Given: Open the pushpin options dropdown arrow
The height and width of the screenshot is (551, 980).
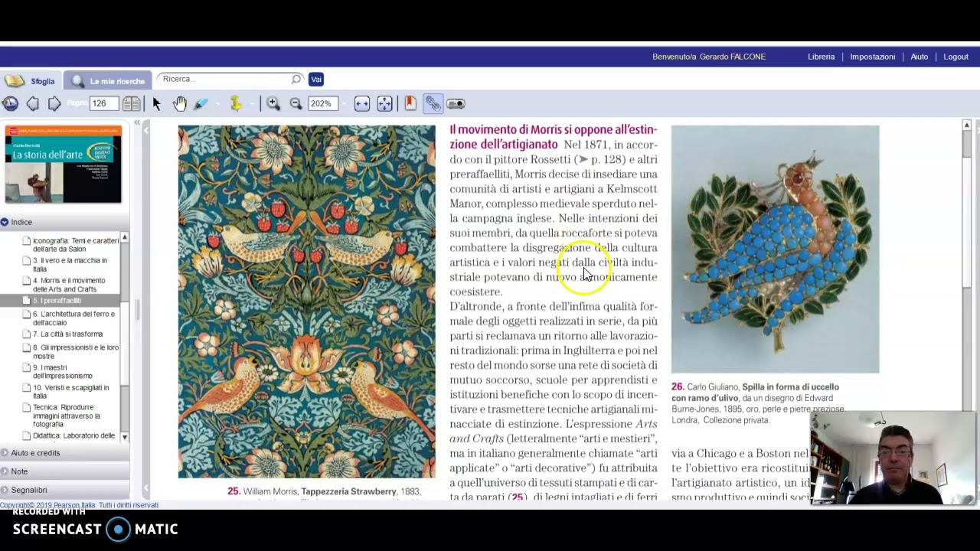Looking at the screenshot, I should click(250, 103).
